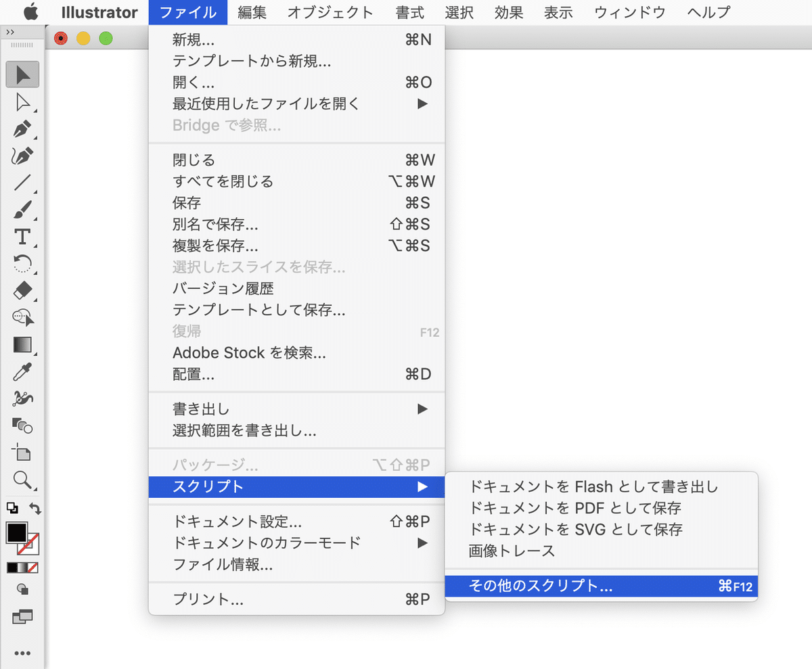Select the Paintbrush tool
The height and width of the screenshot is (669, 812).
pos(22,210)
